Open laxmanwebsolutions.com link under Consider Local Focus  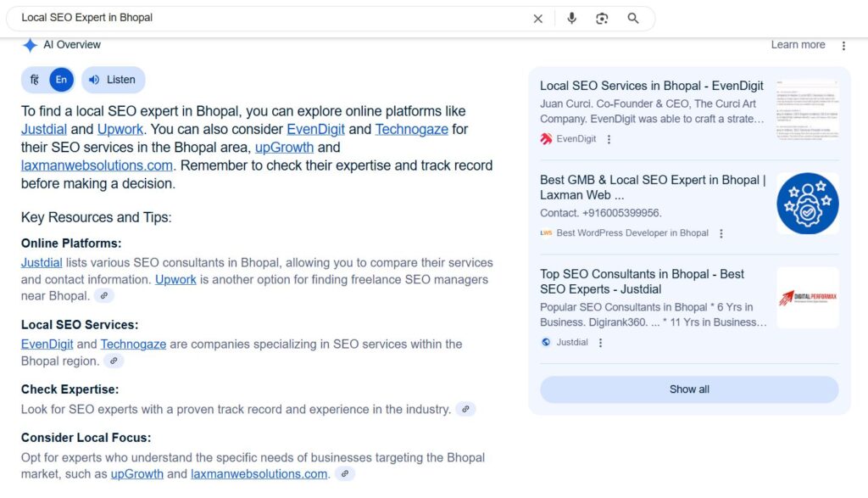(x=259, y=474)
